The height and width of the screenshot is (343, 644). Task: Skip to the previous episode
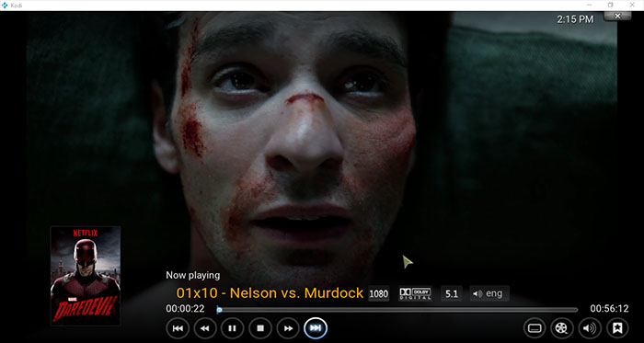tap(178, 328)
